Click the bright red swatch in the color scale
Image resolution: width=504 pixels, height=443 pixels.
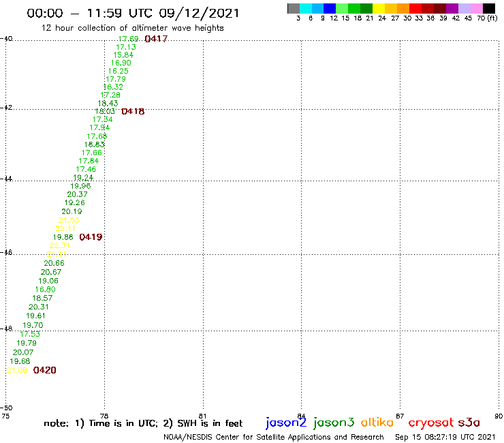tap(415, 8)
